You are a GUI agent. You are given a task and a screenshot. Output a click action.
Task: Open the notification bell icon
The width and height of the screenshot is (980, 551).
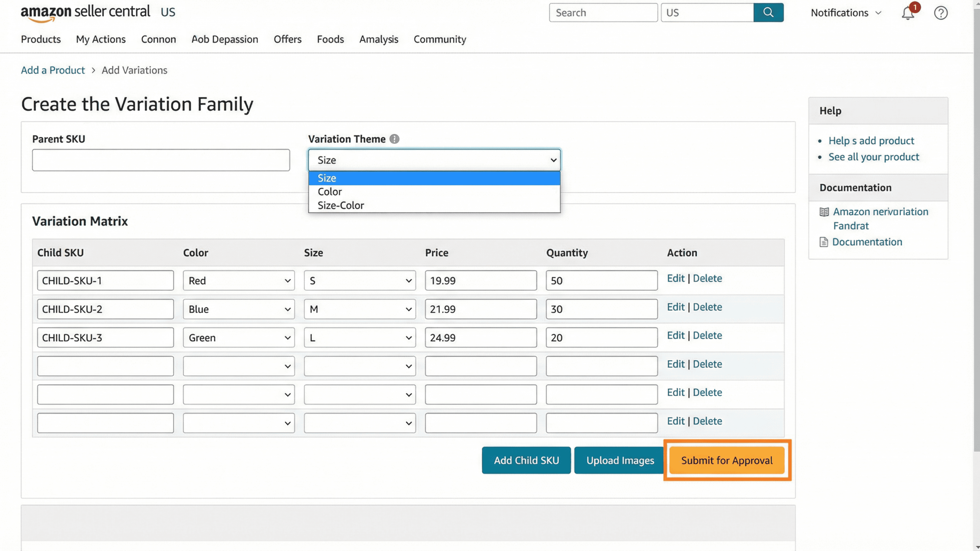click(x=908, y=13)
